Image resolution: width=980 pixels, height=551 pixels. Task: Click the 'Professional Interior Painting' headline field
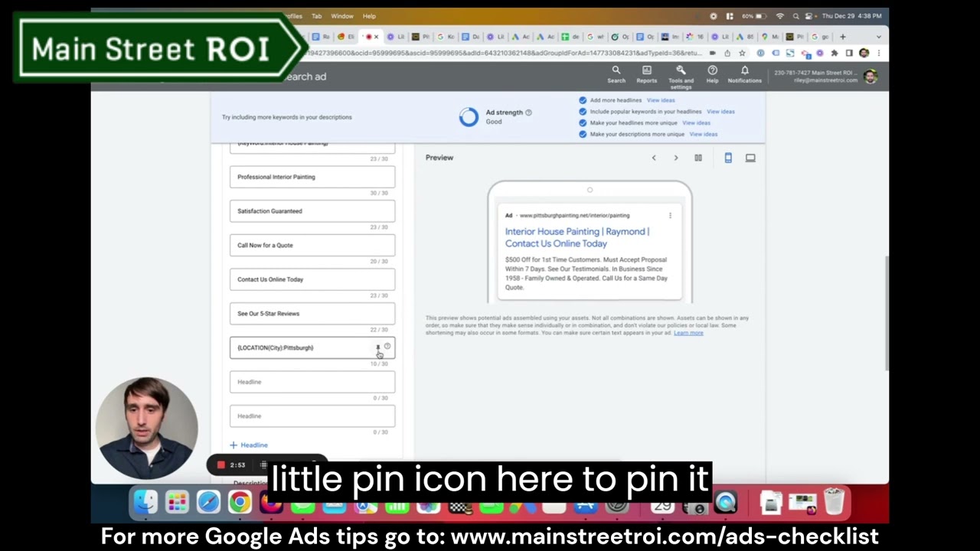pos(312,177)
